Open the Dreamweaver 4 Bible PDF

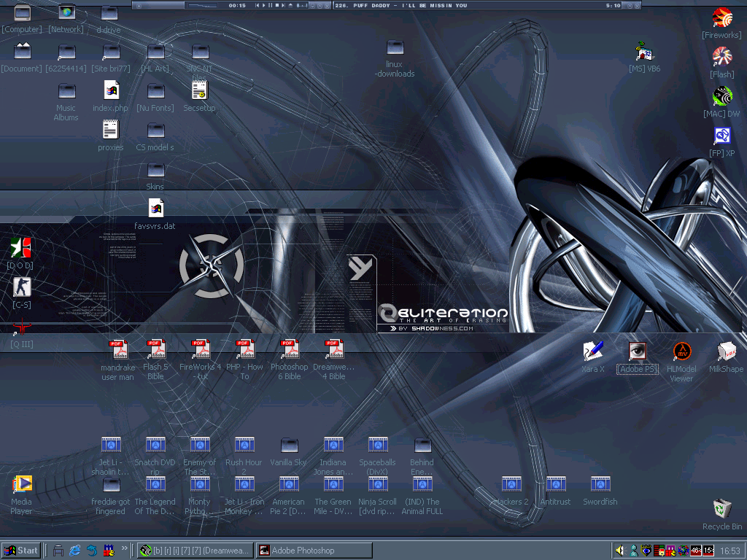click(x=334, y=359)
